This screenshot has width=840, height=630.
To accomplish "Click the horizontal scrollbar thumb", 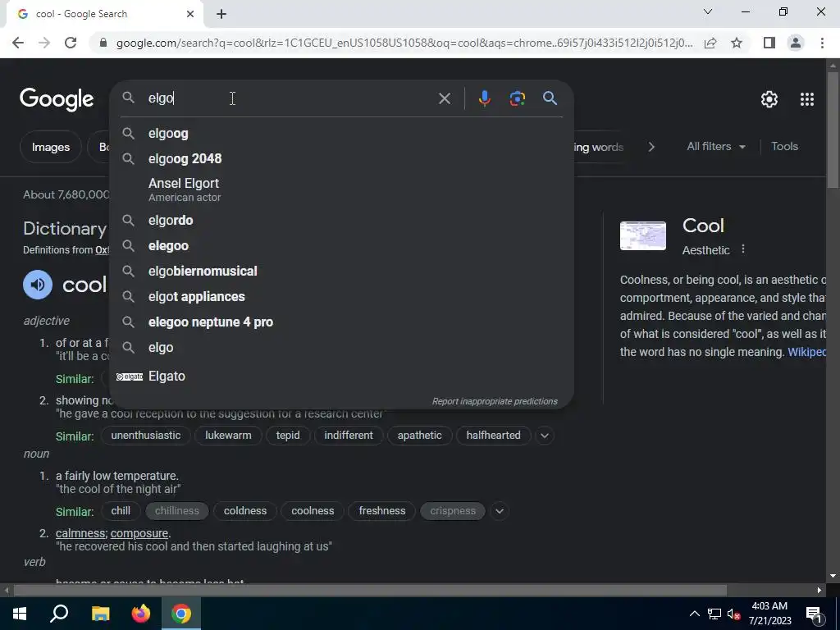I will click(x=370, y=591).
